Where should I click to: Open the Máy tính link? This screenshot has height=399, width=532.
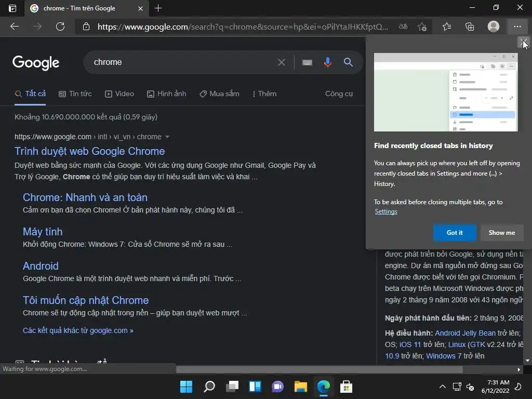(x=43, y=232)
